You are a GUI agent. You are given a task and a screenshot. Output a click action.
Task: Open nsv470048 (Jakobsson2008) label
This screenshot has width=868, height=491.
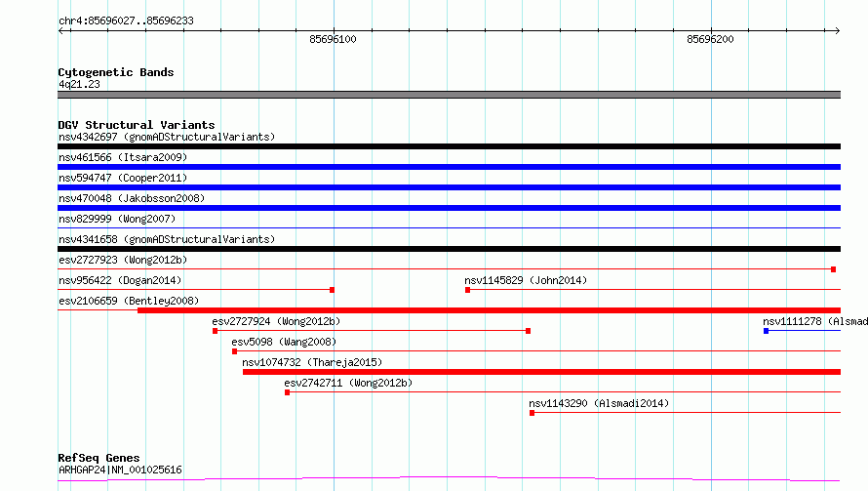132,198
